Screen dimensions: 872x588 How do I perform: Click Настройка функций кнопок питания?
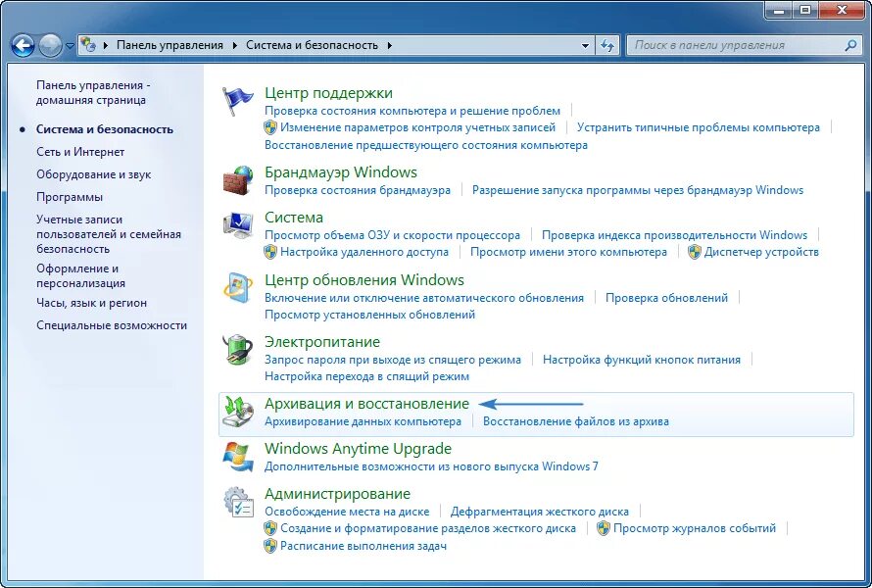[x=641, y=360]
